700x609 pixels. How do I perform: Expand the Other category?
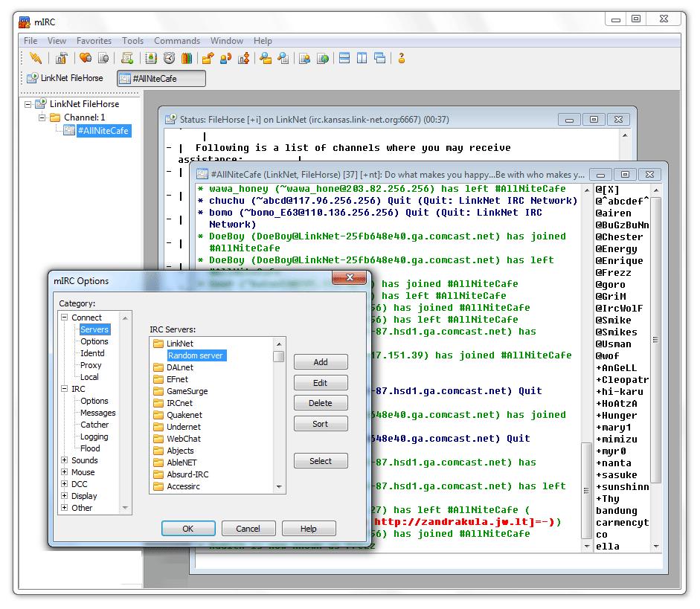pyautogui.click(x=64, y=508)
